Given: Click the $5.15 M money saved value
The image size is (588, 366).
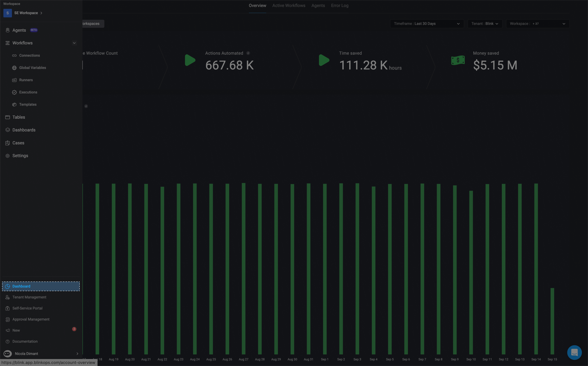Looking at the screenshot, I should tap(495, 65).
